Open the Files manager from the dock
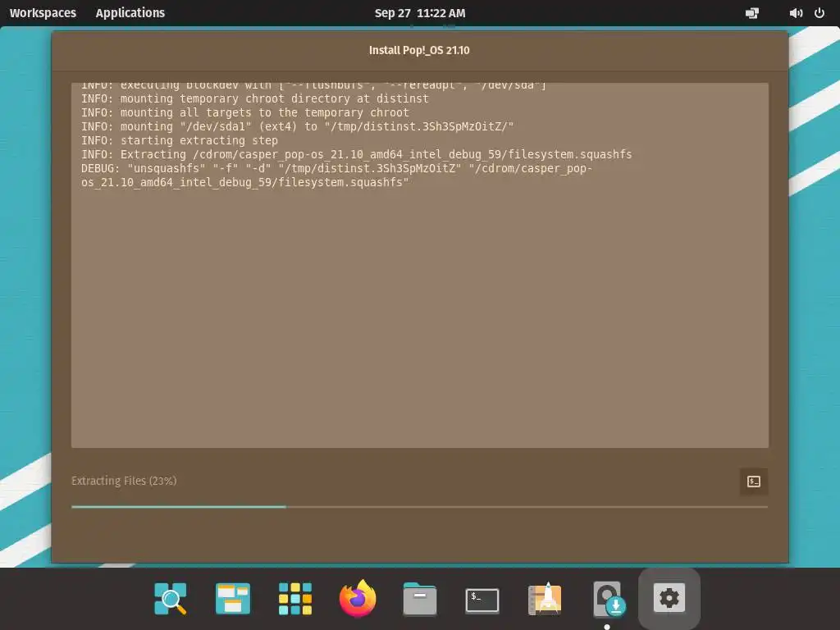This screenshot has height=630, width=840. 419,599
